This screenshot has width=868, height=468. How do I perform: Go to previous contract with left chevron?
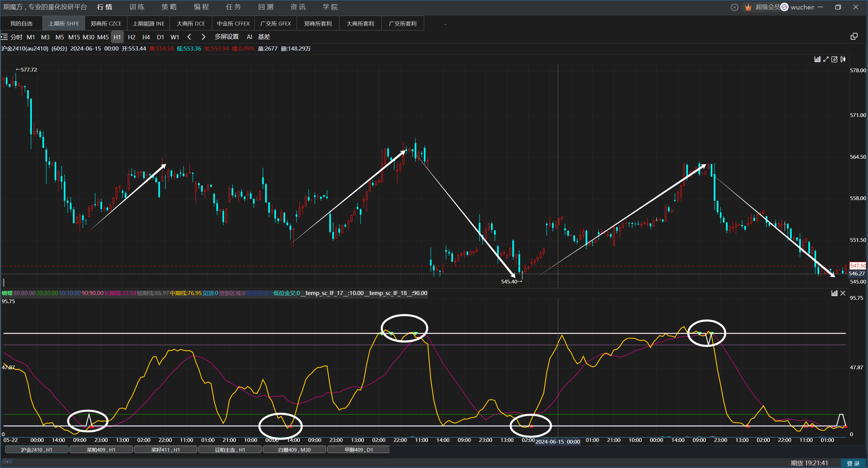point(189,37)
